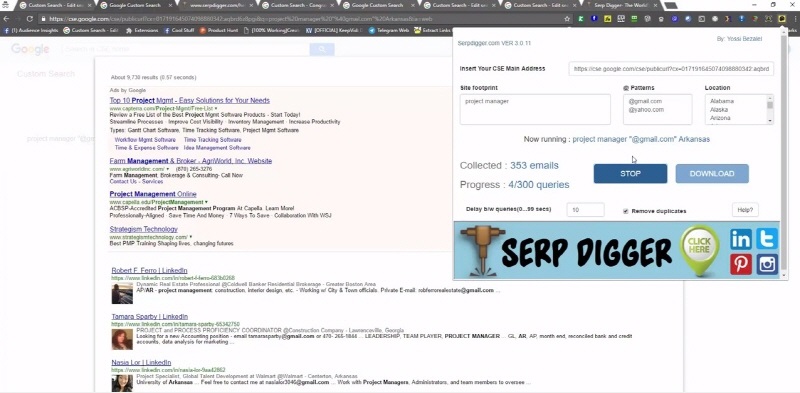Image resolution: width=800 pixels, height=393 pixels.
Task: Focus the Site footprint text box
Action: coord(535,109)
